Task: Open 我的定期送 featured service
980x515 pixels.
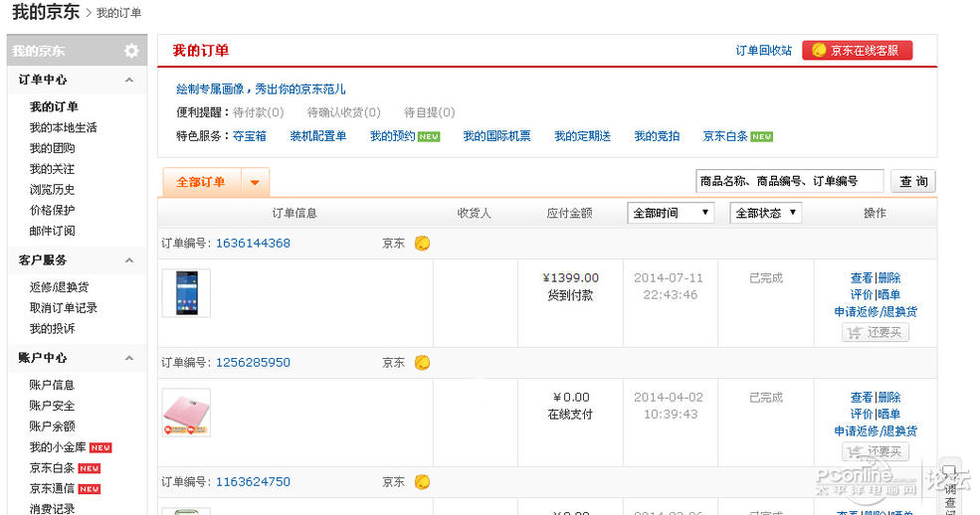Action: (582, 136)
